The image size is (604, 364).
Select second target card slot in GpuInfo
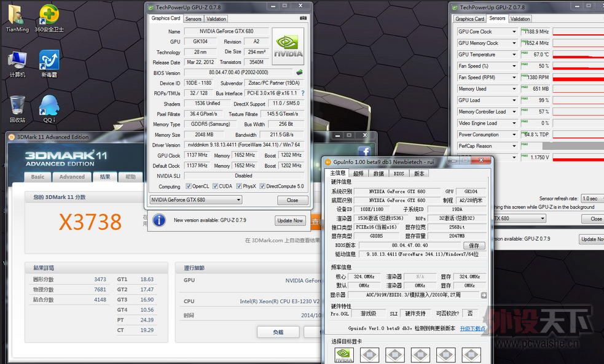point(369,355)
